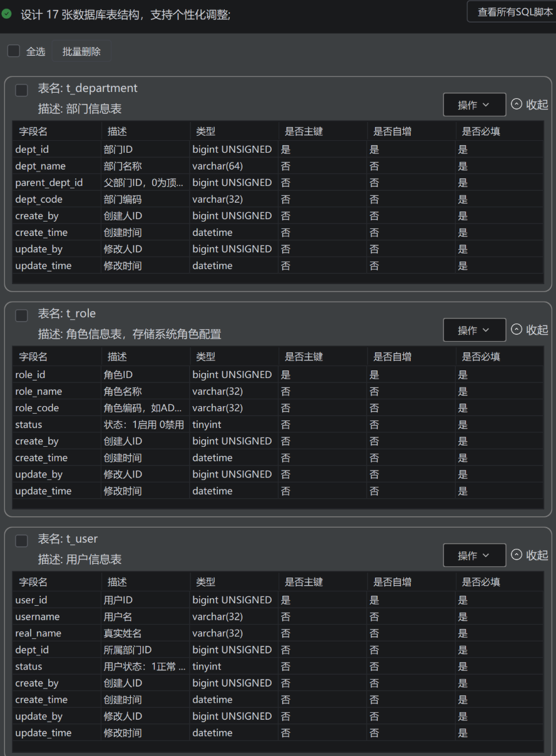Click the 批量删除 button
Viewport: 556px width, 756px height.
click(81, 51)
